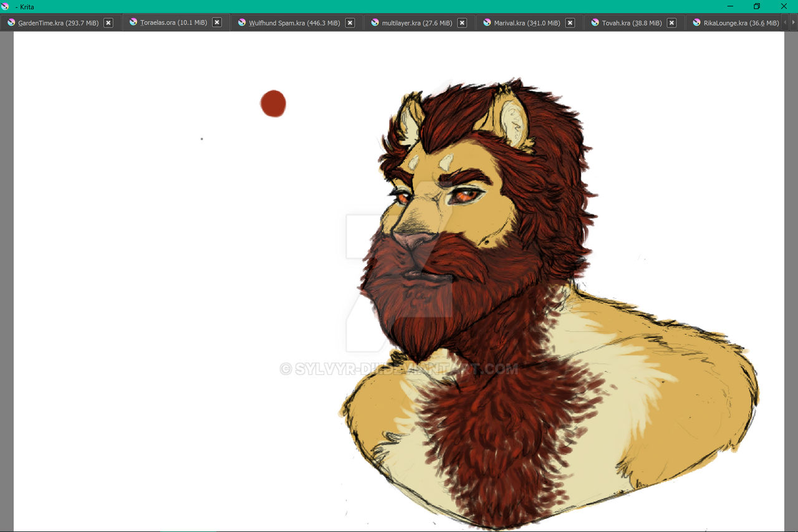Close the Marival.kra document
The height and width of the screenshot is (532, 798).
pos(570,23)
